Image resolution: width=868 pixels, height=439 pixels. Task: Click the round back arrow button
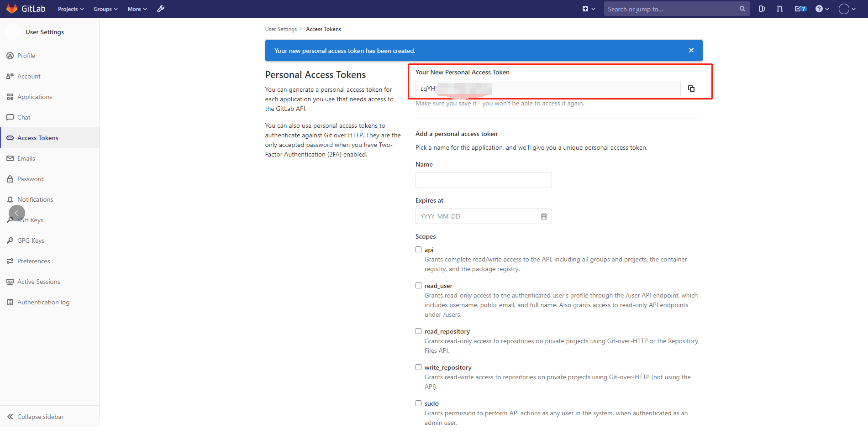click(x=17, y=213)
